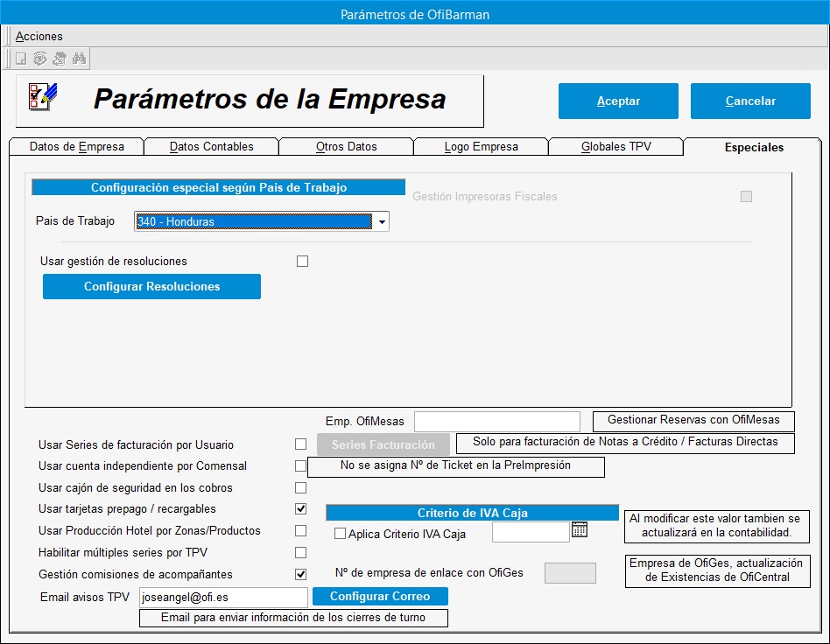Tick the Aplica Criterio IVA Caja checkbox
This screenshot has width=830, height=644.
(340, 534)
